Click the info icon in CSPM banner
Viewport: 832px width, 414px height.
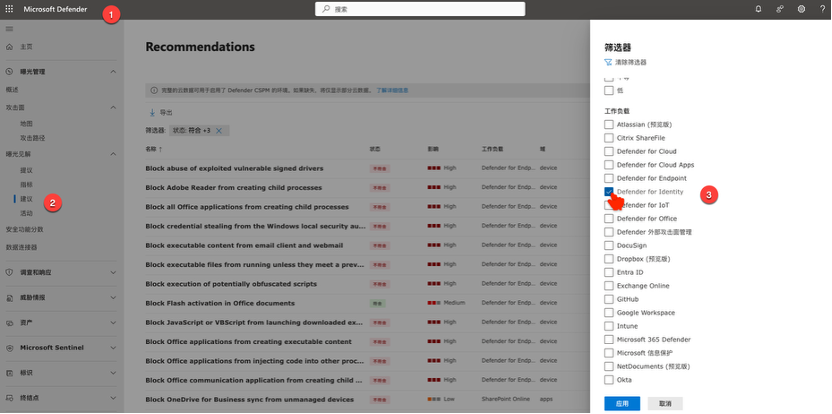[x=154, y=90]
